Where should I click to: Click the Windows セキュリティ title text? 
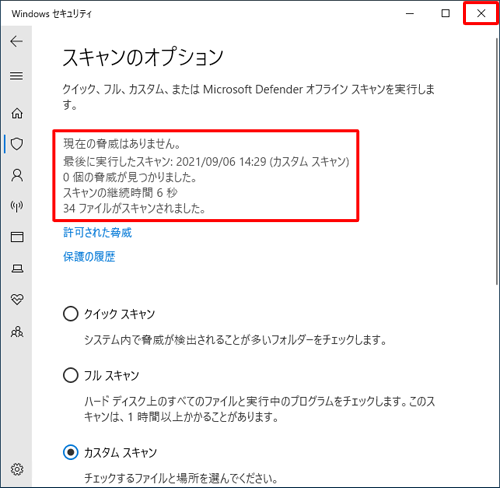click(51, 14)
